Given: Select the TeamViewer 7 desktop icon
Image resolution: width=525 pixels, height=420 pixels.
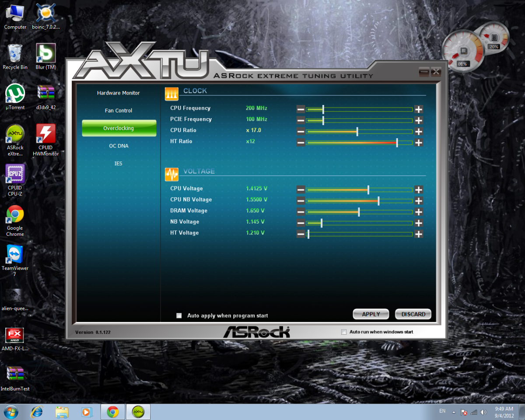Looking at the screenshot, I should point(15,261).
